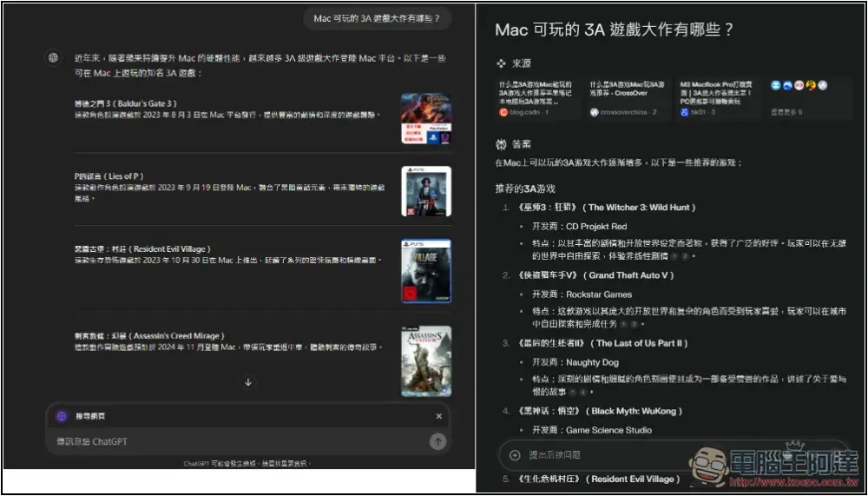Screen dimensions: 868x496
Task: Click the Baldur's Gate 3 cover thumbnail
Action: (x=425, y=119)
